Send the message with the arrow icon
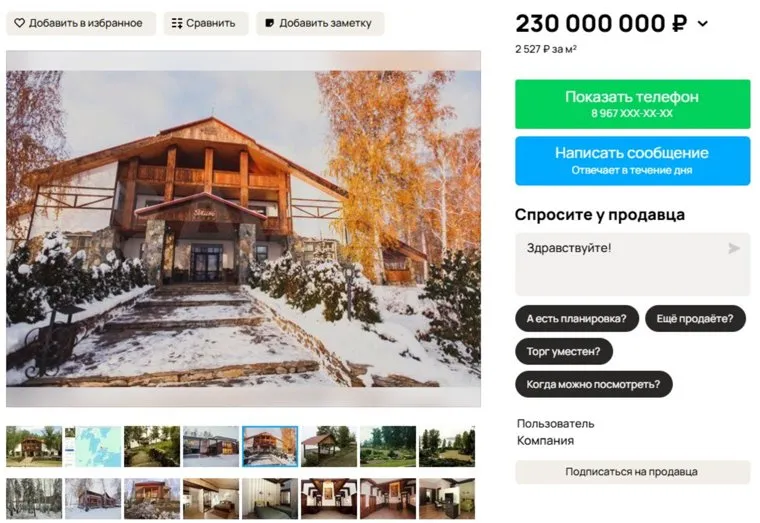760x523 pixels. [x=734, y=249]
